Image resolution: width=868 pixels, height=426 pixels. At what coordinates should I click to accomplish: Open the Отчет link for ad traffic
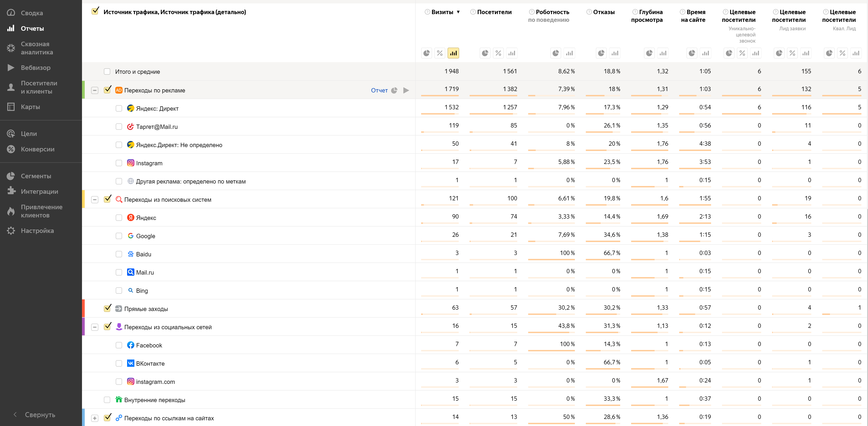click(x=379, y=90)
